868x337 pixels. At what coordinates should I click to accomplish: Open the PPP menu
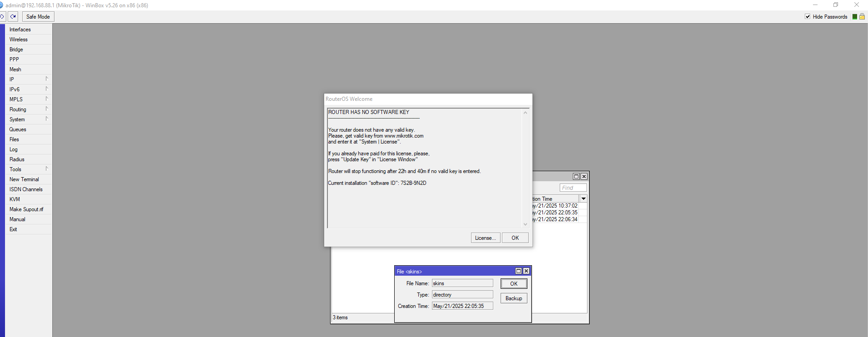click(x=29, y=59)
